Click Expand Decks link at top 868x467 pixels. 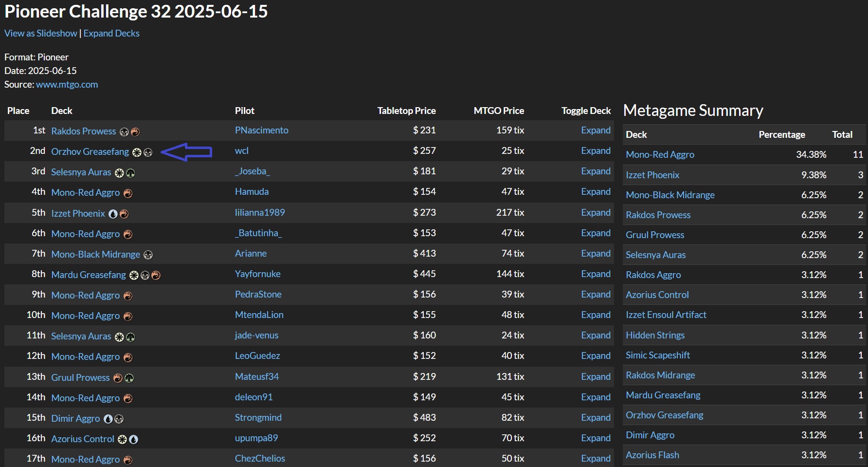pos(111,33)
